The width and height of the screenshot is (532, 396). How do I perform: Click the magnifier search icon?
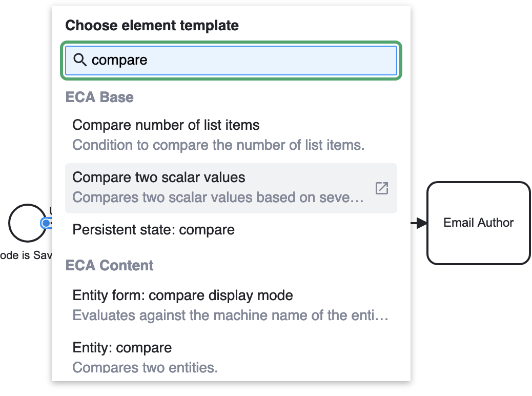point(80,60)
